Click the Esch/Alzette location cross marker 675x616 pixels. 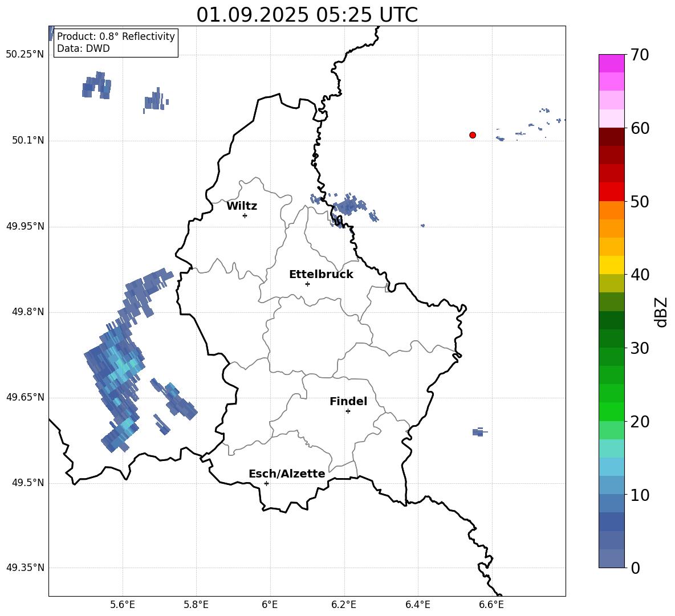point(266,483)
